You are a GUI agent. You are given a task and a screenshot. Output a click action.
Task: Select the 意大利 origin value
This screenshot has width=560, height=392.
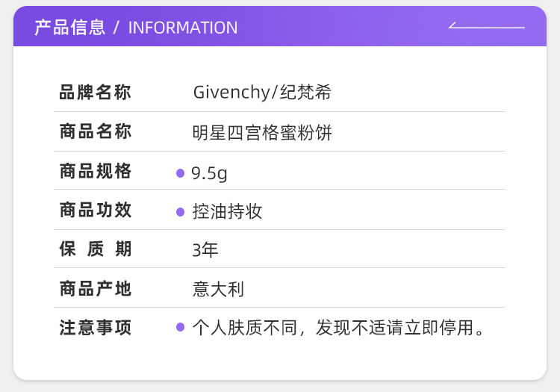click(218, 289)
